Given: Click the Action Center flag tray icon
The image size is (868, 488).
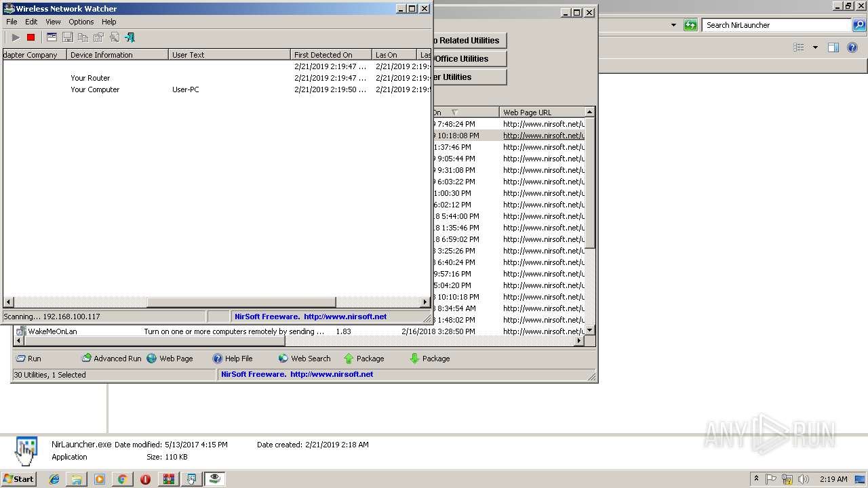Looking at the screenshot, I should tap(771, 479).
